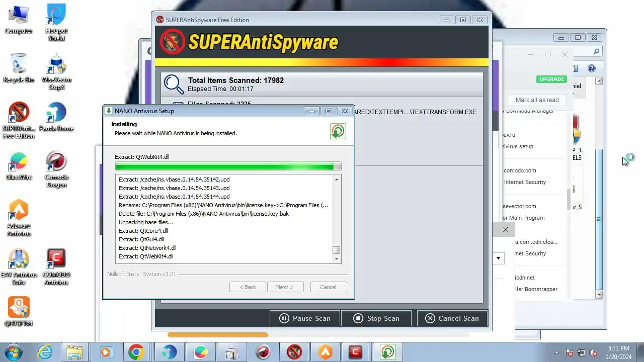
Task: Launch WiseVector StopX shortcut
Action: tap(56, 71)
